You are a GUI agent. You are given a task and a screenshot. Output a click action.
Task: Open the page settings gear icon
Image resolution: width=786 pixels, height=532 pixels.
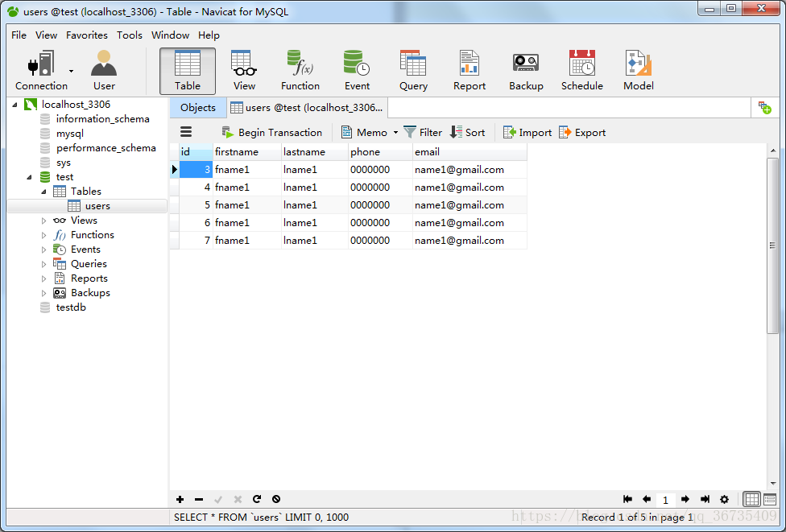click(x=724, y=499)
